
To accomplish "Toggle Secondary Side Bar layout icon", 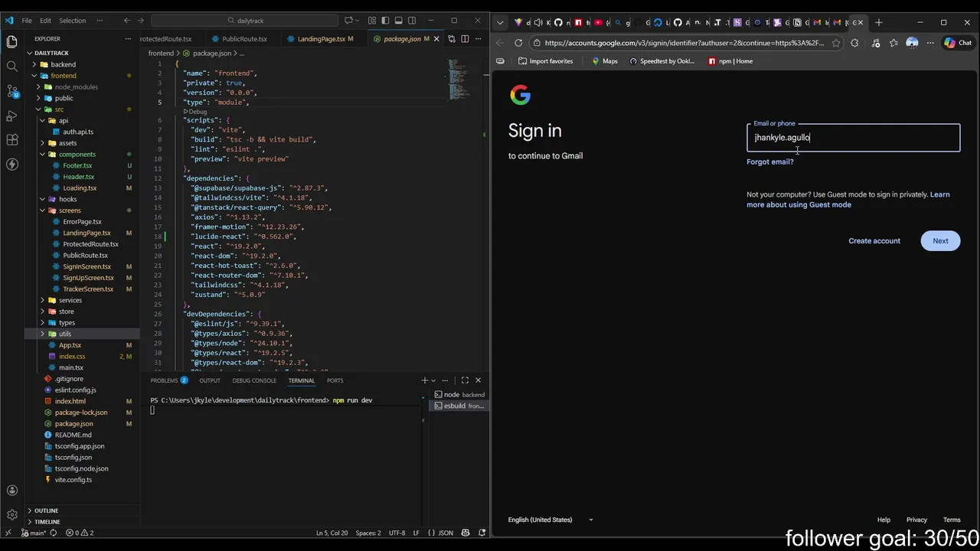I will 412,21.
